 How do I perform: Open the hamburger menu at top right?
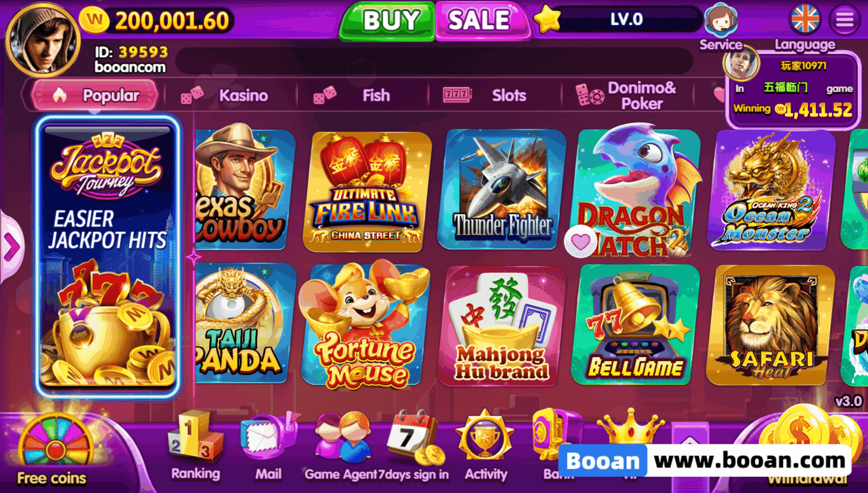[x=844, y=19]
